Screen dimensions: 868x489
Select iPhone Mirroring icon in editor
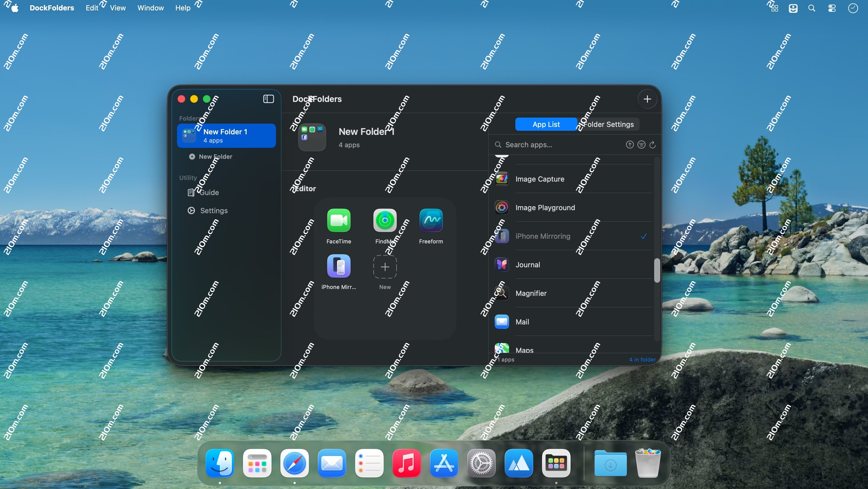coord(339,266)
